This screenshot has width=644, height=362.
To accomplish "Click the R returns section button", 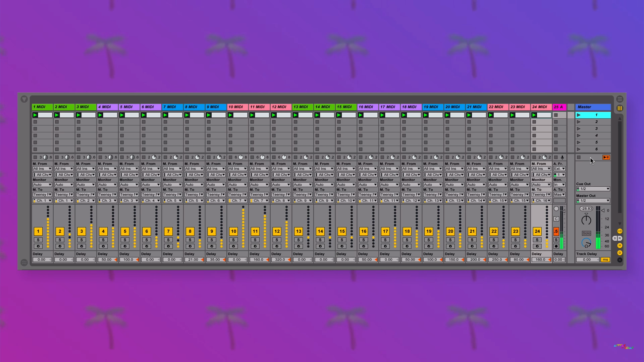I will tap(620, 238).
